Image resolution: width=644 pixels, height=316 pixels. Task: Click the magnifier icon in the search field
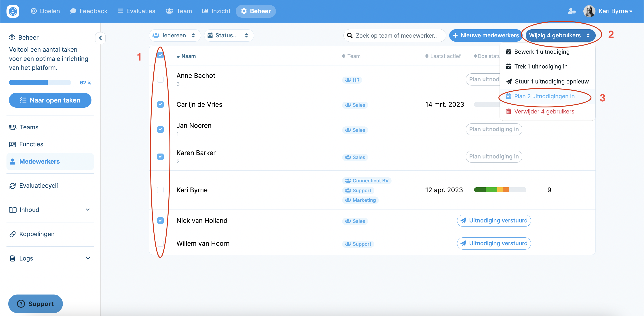[x=350, y=36]
